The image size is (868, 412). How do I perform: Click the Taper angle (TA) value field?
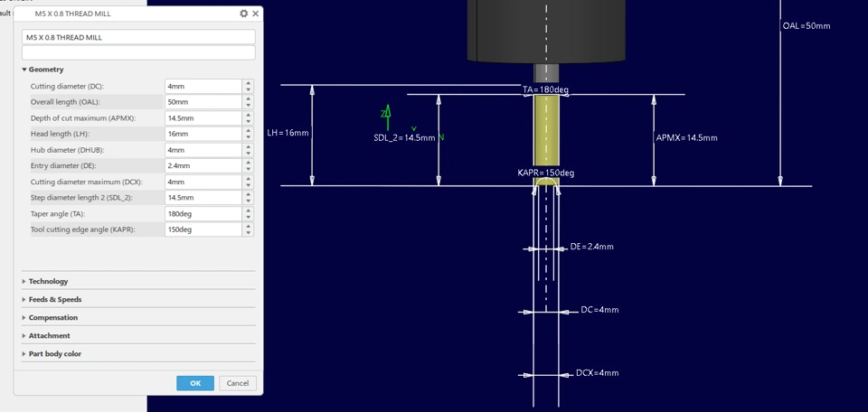coord(203,213)
